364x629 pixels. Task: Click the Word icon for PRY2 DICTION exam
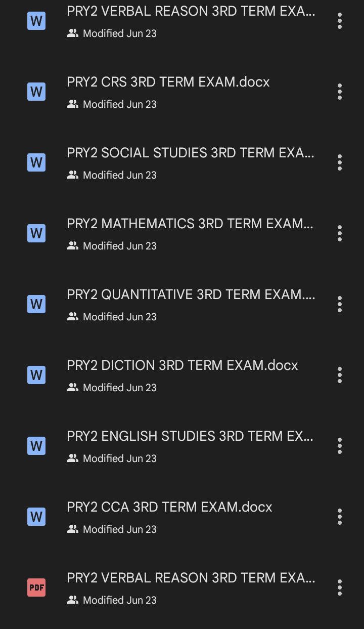(x=36, y=375)
